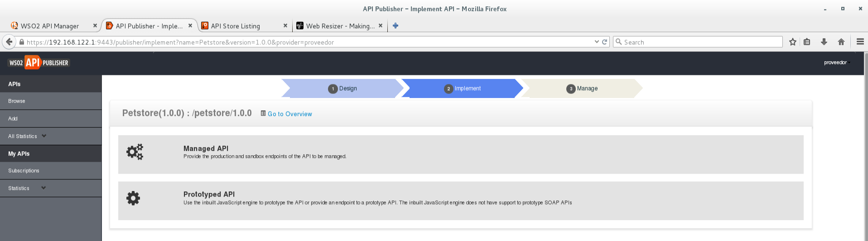Image resolution: width=868 pixels, height=241 pixels.
Task: Click the Prototyped API gear icon
Action: (133, 198)
